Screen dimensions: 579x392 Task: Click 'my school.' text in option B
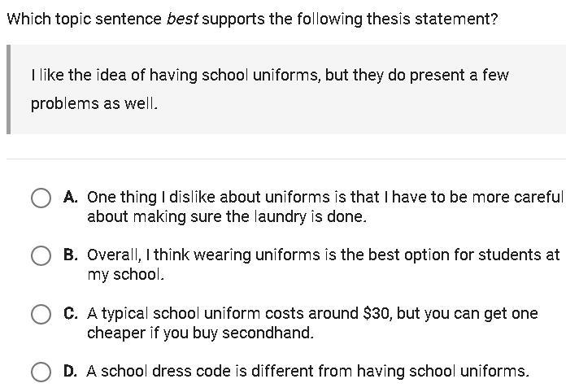coord(125,275)
